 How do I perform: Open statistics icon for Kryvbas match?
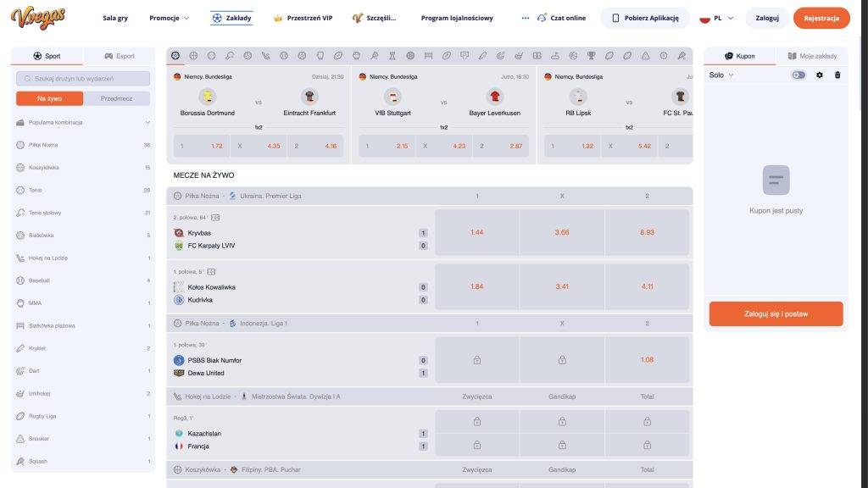point(215,218)
